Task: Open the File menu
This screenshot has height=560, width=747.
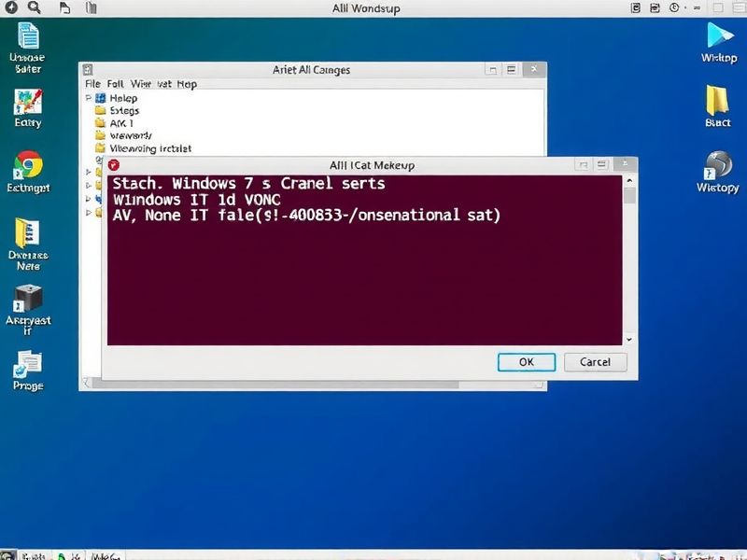Action: [x=92, y=83]
